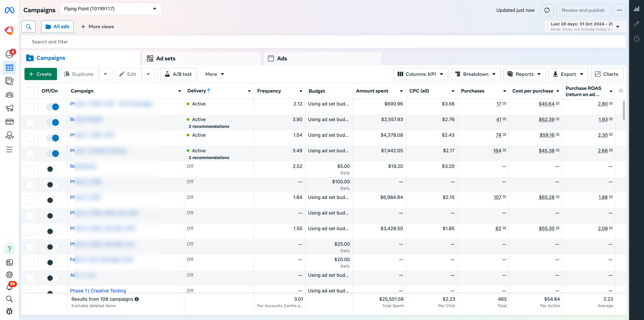This screenshot has width=644, height=320.
Task: Open the three-dot more options icon
Action: [620, 10]
